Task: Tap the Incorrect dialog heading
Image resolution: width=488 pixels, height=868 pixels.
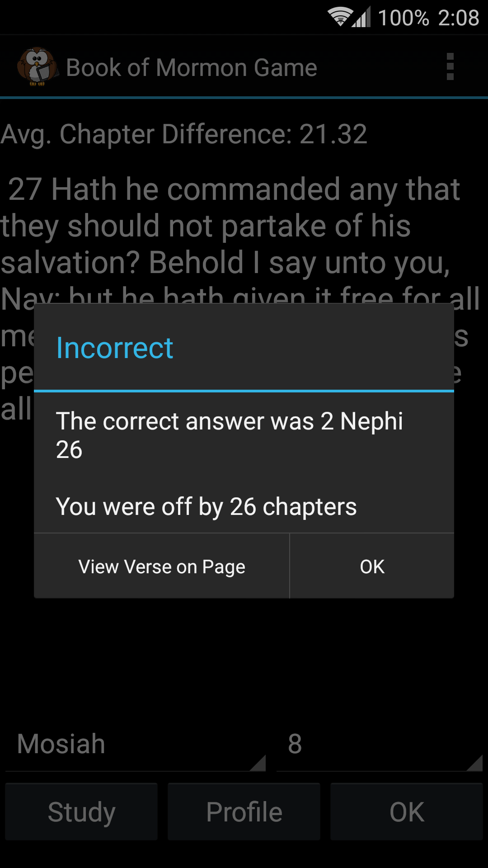Action: (x=115, y=348)
